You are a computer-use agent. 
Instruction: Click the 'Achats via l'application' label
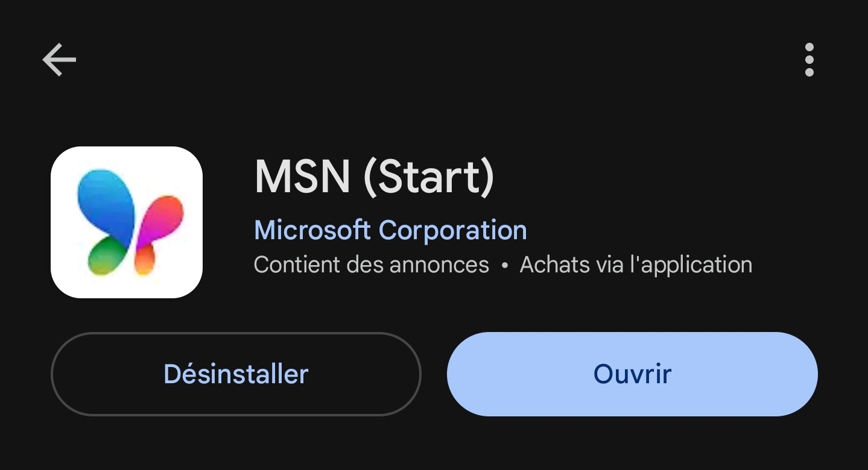(636, 265)
